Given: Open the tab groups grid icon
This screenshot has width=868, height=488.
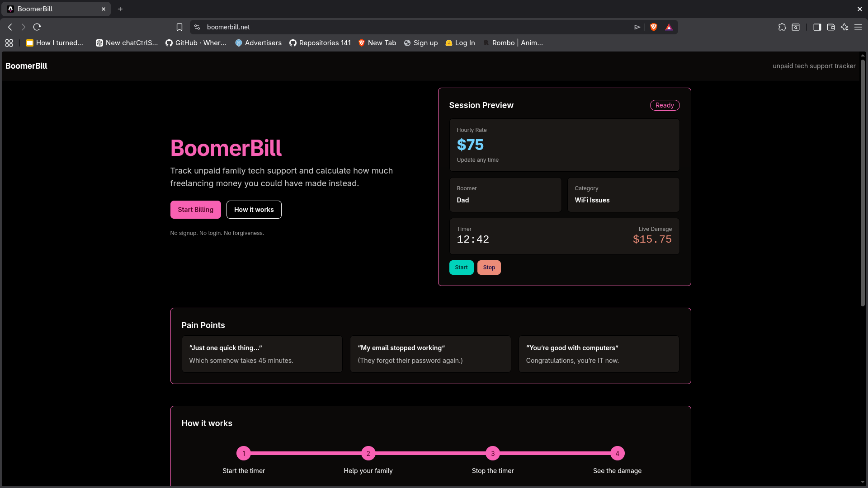Looking at the screenshot, I should 9,43.
